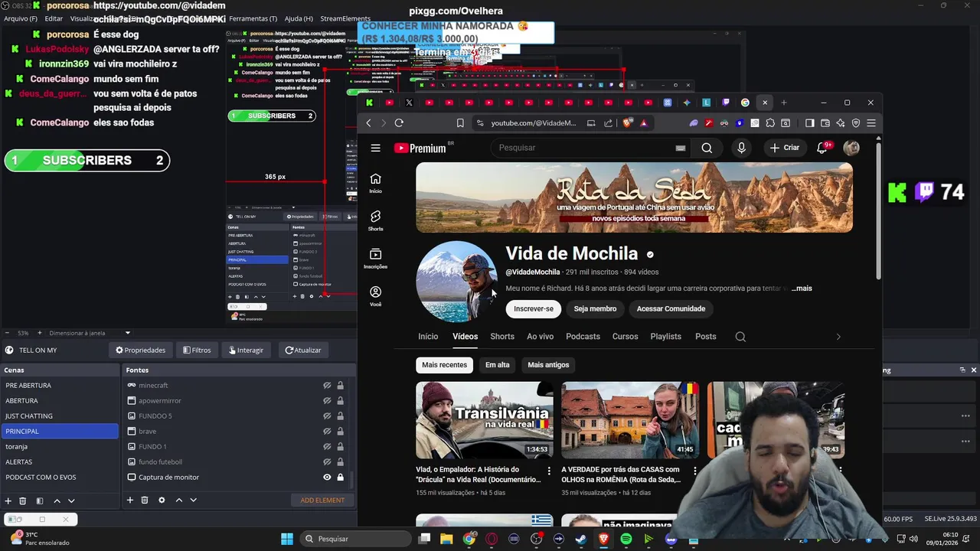
Task: Open Brave main menu icon
Action: pyautogui.click(x=871, y=123)
